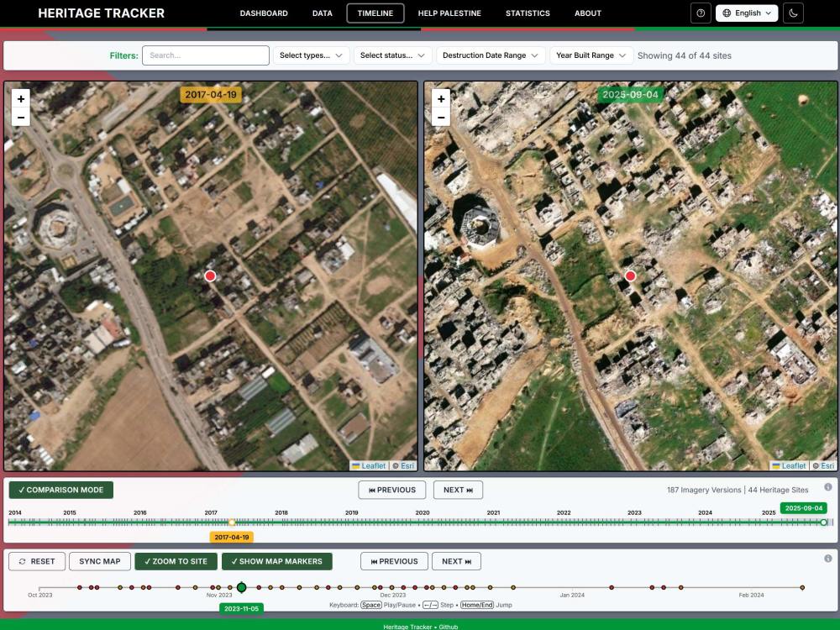Switch to the Statistics tab
The width and height of the screenshot is (840, 630).
point(528,13)
